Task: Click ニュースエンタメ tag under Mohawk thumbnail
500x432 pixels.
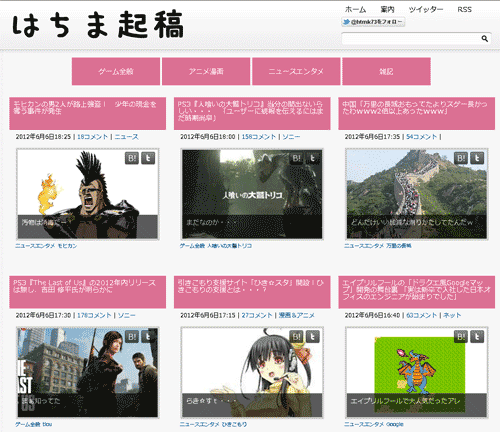Action: 35,246
